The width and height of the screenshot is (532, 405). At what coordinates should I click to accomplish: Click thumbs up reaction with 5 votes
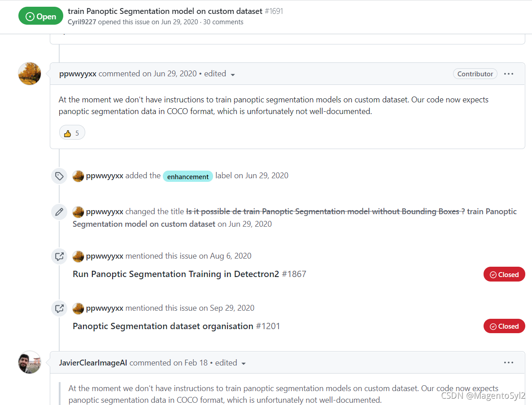[72, 133]
